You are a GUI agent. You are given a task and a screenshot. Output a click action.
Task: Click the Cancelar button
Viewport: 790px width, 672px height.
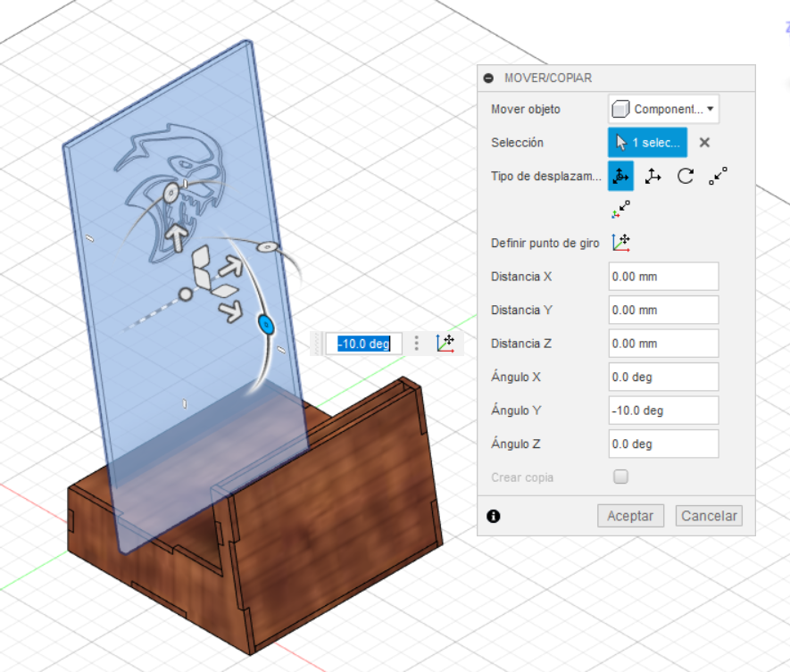point(709,516)
